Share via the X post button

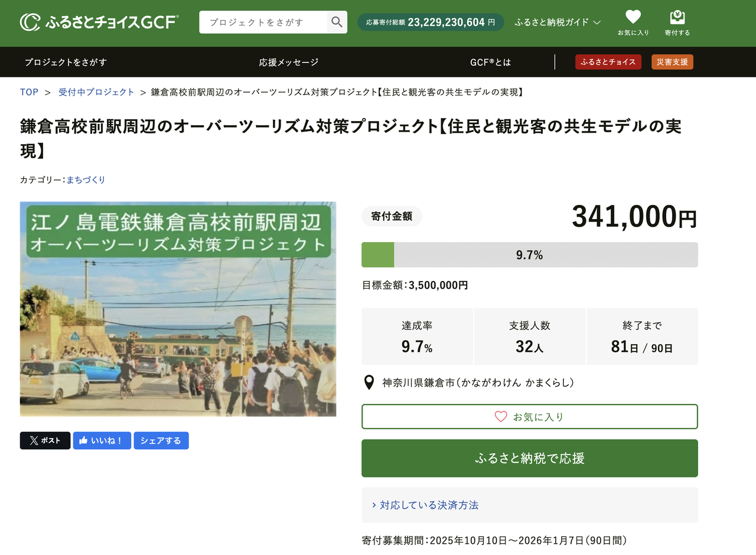point(45,440)
